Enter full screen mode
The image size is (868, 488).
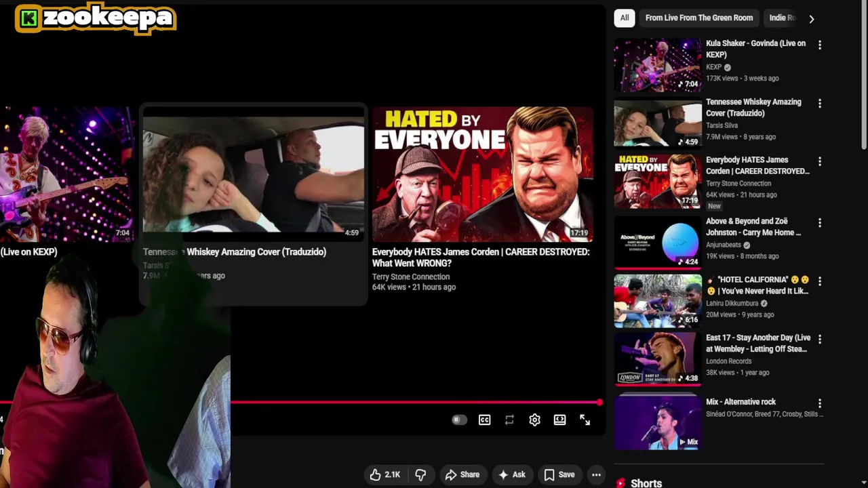(x=585, y=420)
